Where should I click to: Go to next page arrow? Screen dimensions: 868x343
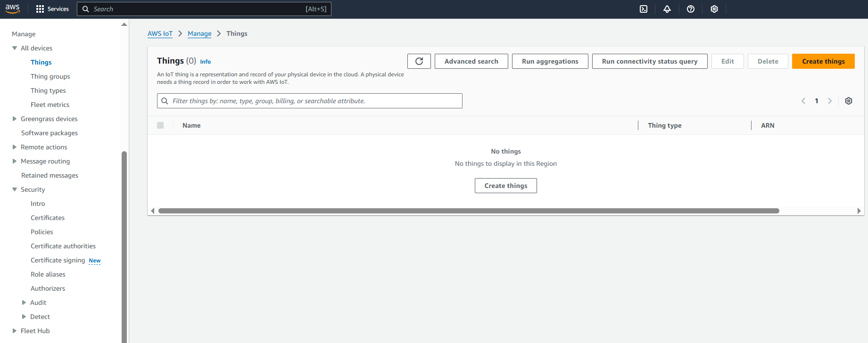tap(830, 101)
